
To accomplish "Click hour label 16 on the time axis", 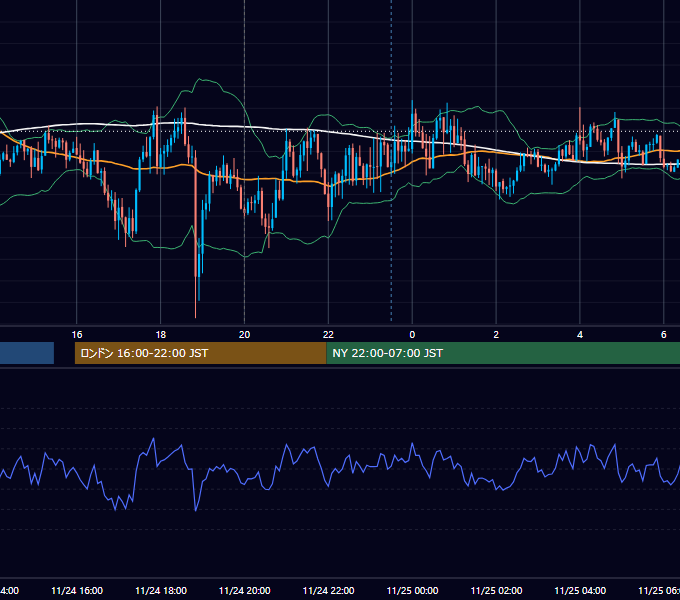I will point(77,335).
